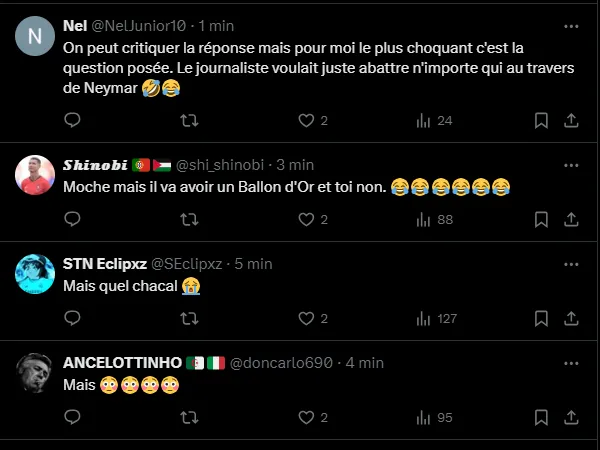The image size is (600, 450).
Task: Reply to ANCELOTTINHO's tweet
Action: pyautogui.click(x=72, y=417)
